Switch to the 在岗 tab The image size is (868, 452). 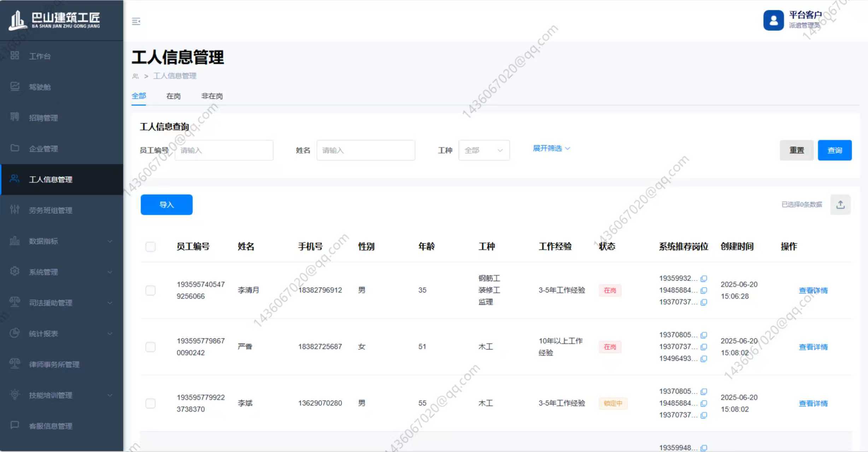pos(173,96)
